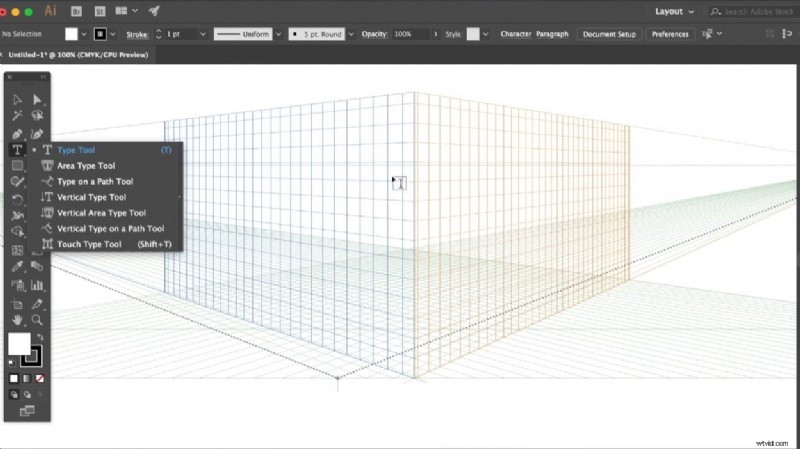Select the Curvature tool
The image size is (800, 449).
37,134
